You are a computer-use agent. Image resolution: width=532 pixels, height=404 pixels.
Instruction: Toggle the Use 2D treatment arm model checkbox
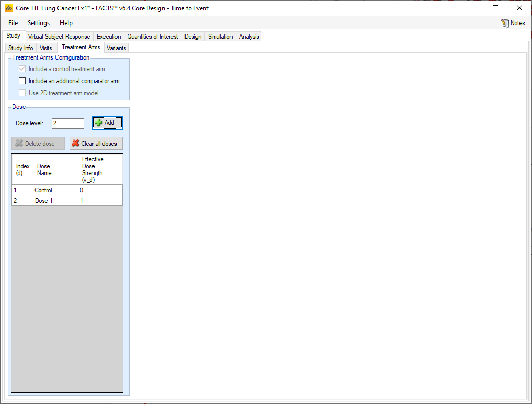pos(22,93)
